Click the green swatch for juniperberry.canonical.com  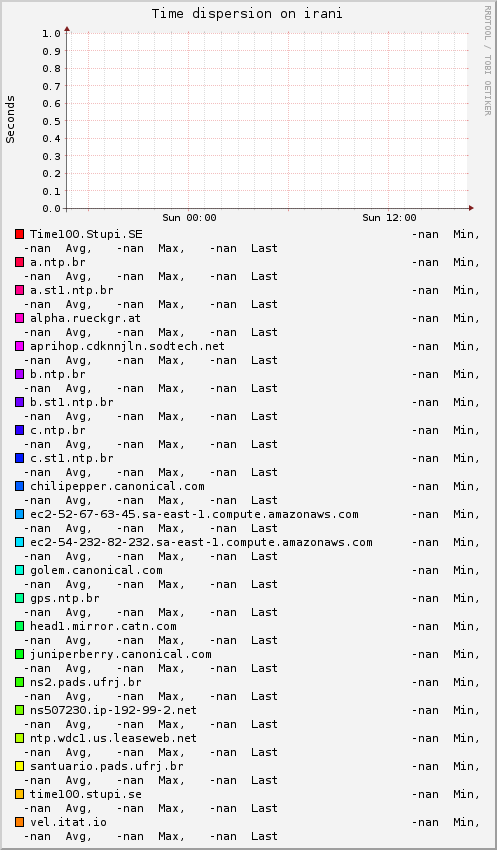[x=20, y=654]
